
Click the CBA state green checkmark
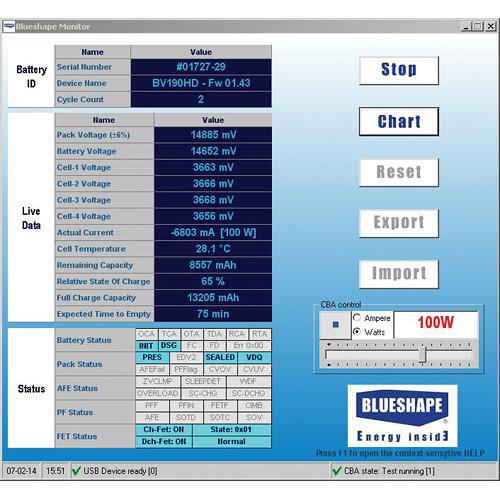[x=337, y=471]
